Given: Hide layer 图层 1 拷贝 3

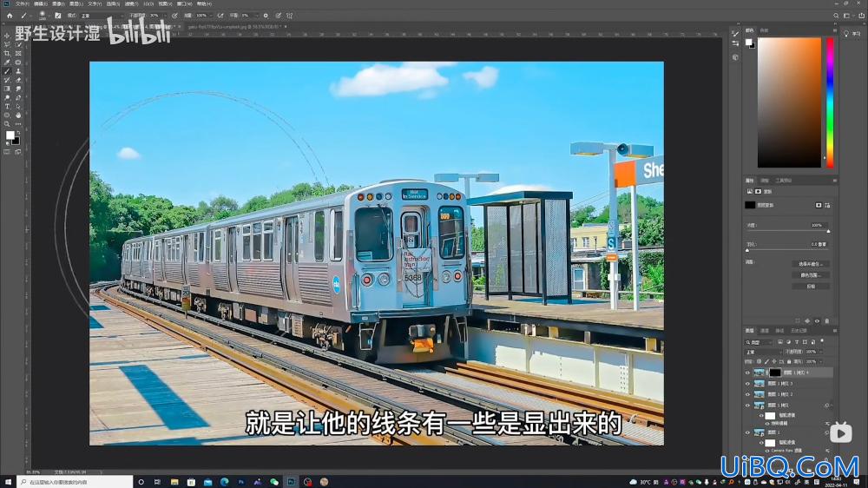Looking at the screenshot, I should [x=747, y=383].
